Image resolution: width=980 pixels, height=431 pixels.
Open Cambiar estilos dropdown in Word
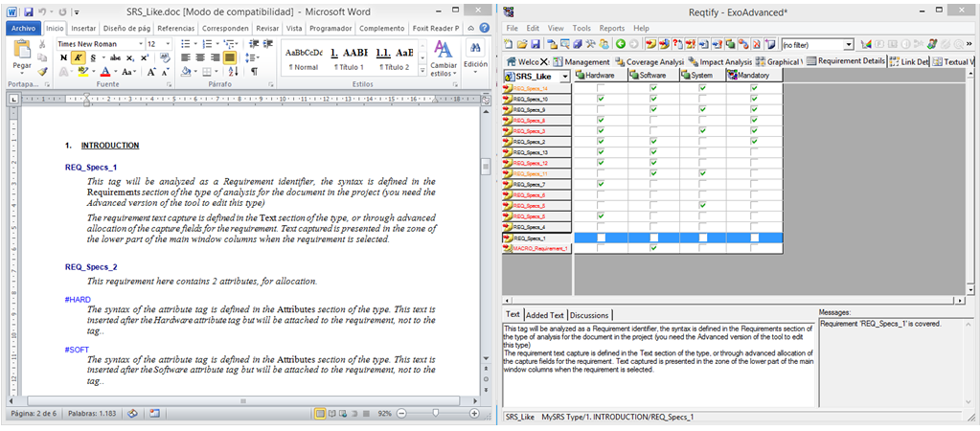coord(444,58)
